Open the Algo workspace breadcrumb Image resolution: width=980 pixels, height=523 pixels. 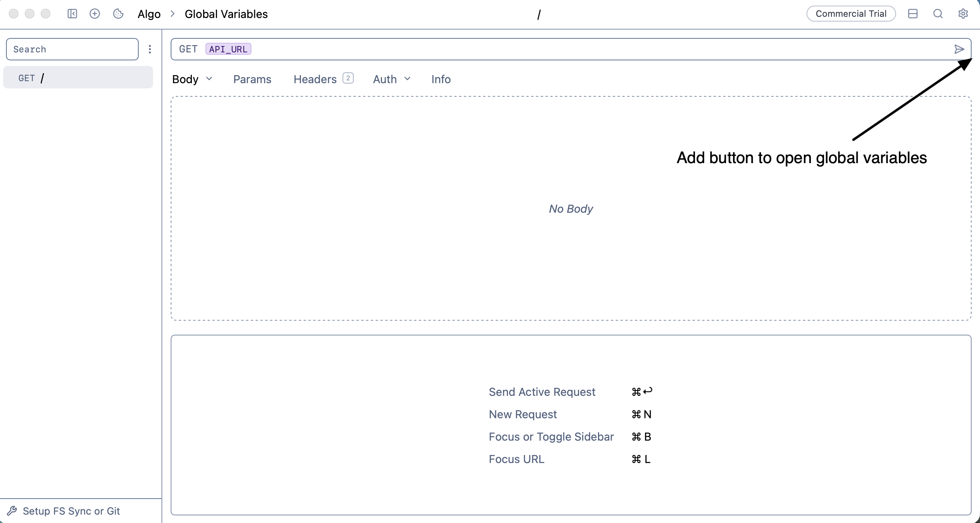[x=149, y=14]
